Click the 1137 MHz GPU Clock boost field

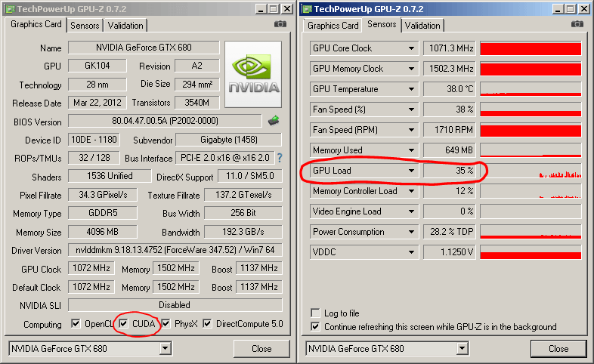coord(259,268)
